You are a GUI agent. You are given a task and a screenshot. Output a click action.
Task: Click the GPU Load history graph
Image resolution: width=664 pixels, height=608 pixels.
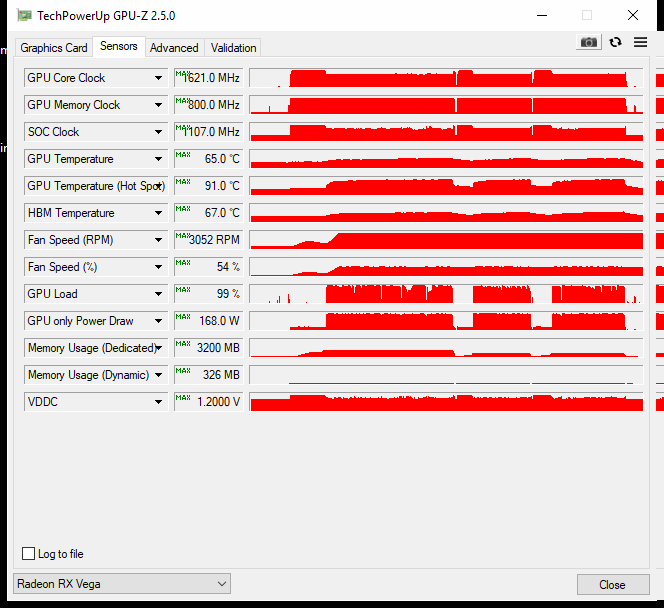446,294
